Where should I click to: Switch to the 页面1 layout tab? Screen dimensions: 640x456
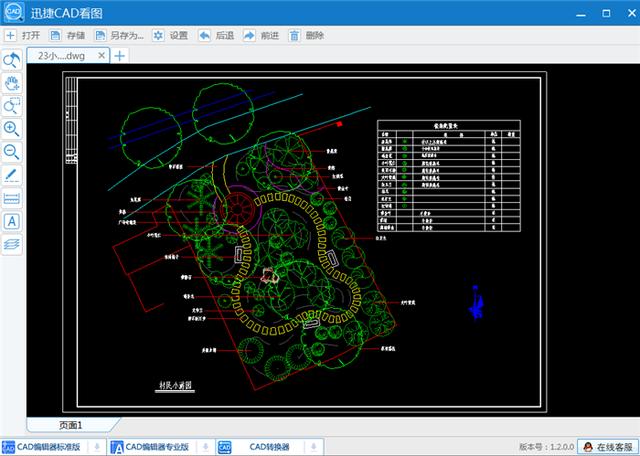[x=71, y=425]
